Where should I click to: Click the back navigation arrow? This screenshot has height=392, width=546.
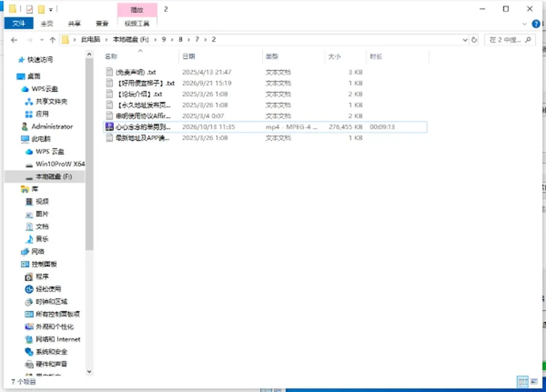[x=14, y=40]
